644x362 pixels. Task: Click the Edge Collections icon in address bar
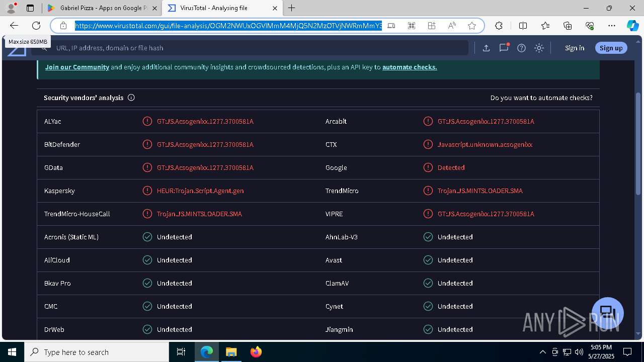click(x=432, y=26)
